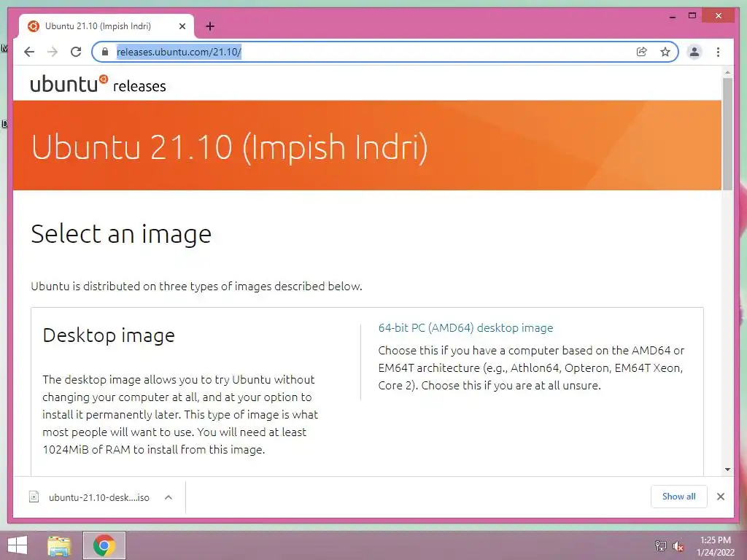Click the Select an image heading
Viewport: 747px width, 560px height.
(121, 234)
